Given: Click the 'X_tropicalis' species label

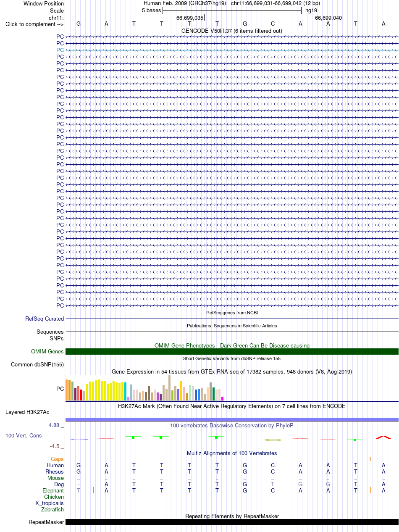Looking at the screenshot, I should [x=50, y=503].
